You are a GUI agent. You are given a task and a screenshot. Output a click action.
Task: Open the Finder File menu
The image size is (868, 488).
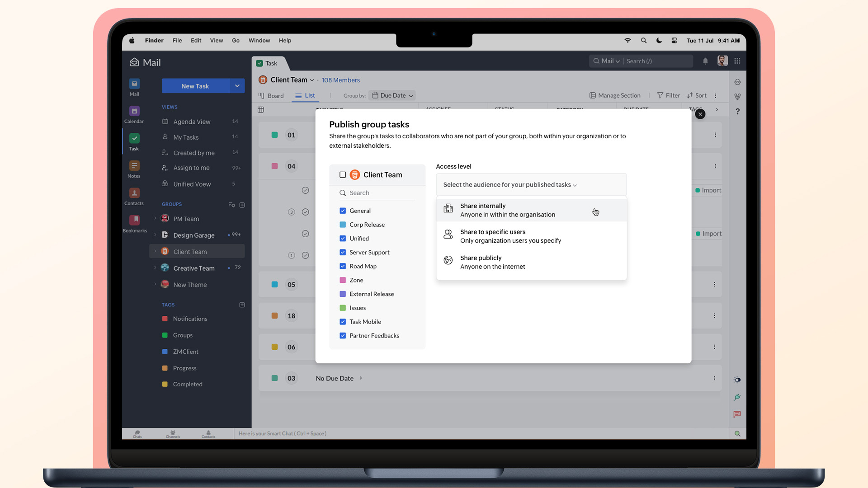tap(177, 40)
